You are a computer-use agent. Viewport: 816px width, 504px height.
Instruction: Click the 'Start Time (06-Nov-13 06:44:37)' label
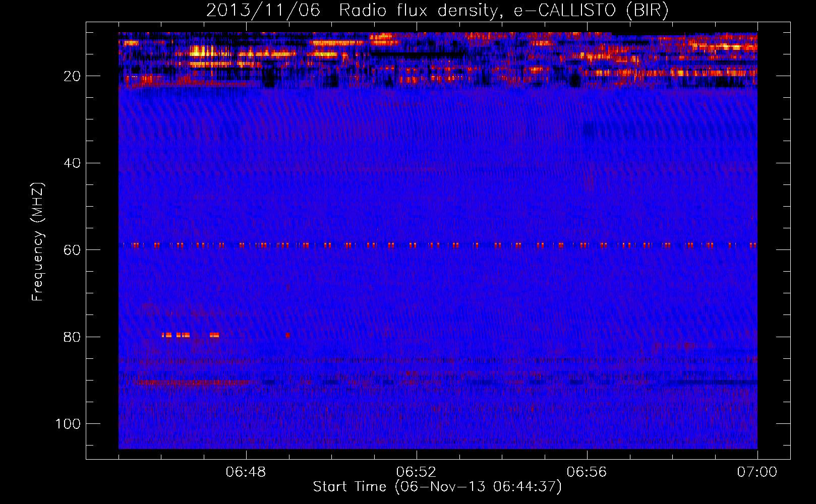pyautogui.click(x=437, y=487)
